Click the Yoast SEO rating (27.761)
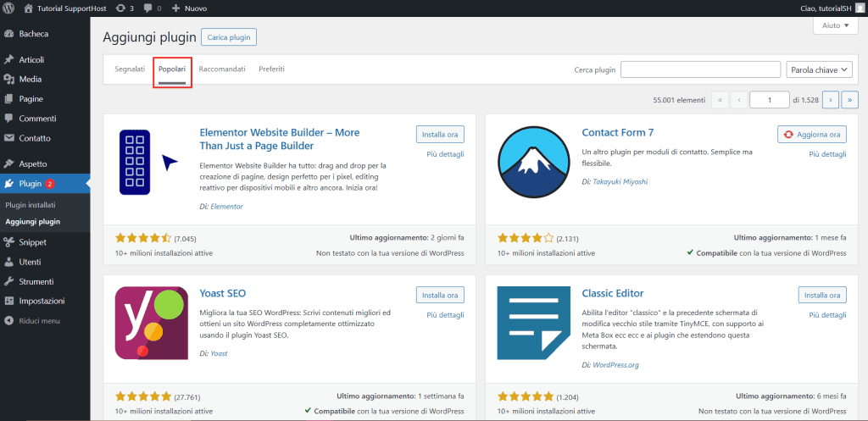This screenshot has height=421, width=868. click(158, 396)
